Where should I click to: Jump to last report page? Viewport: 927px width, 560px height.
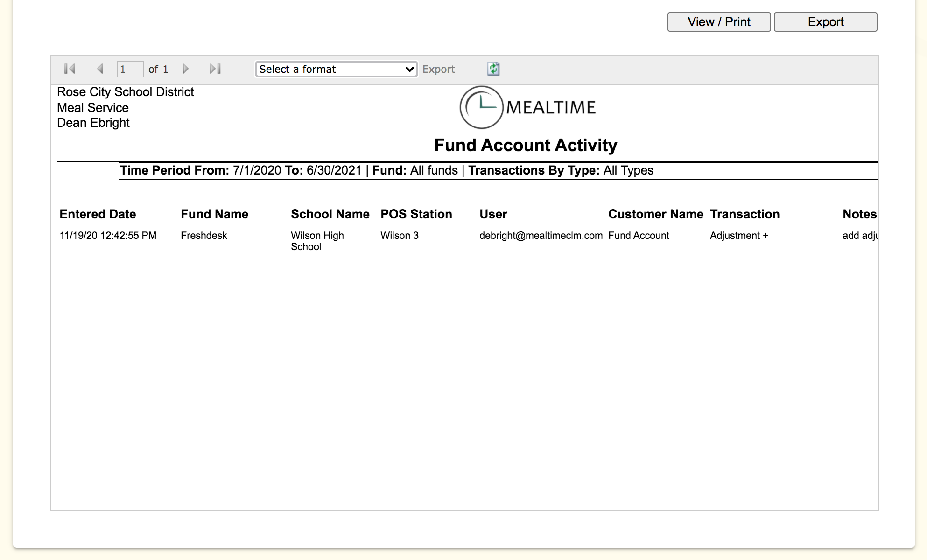pyautogui.click(x=215, y=69)
